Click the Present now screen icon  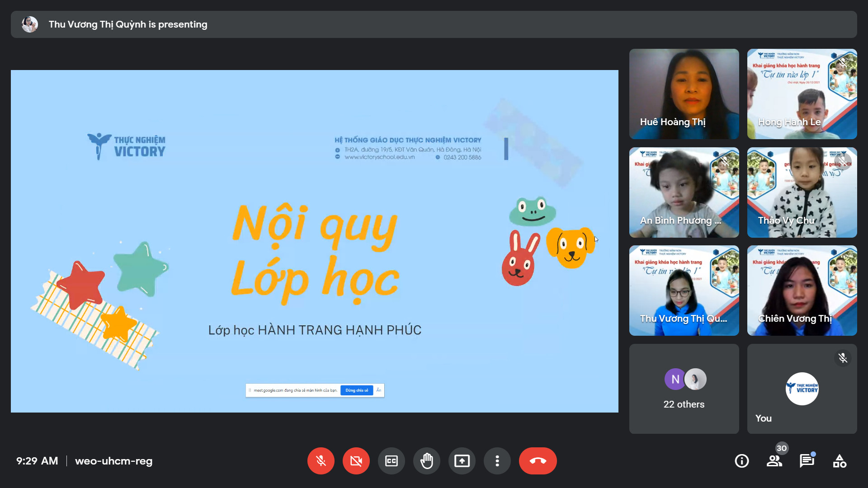[x=462, y=461]
